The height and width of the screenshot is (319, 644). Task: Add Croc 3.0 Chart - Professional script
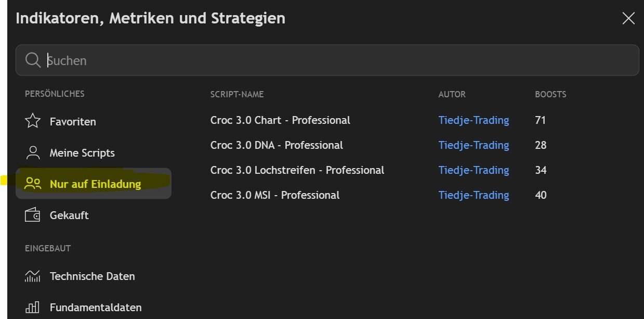(280, 120)
